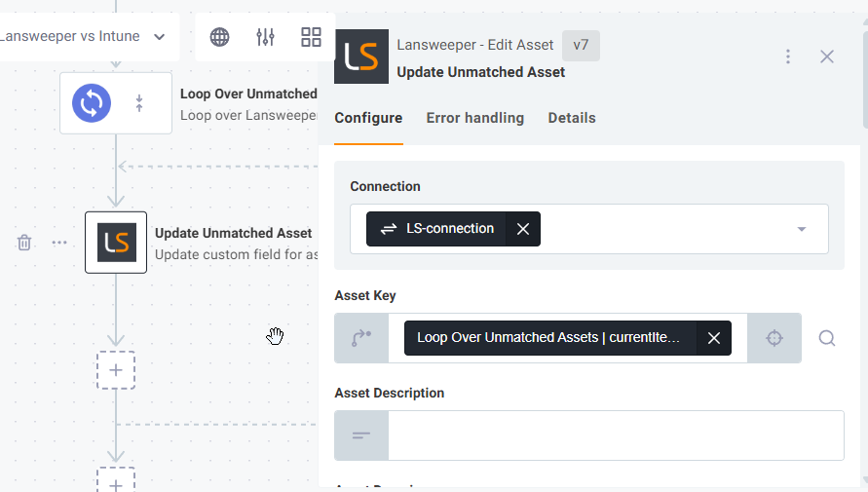Click the search icon next to Asset Key

(826, 338)
